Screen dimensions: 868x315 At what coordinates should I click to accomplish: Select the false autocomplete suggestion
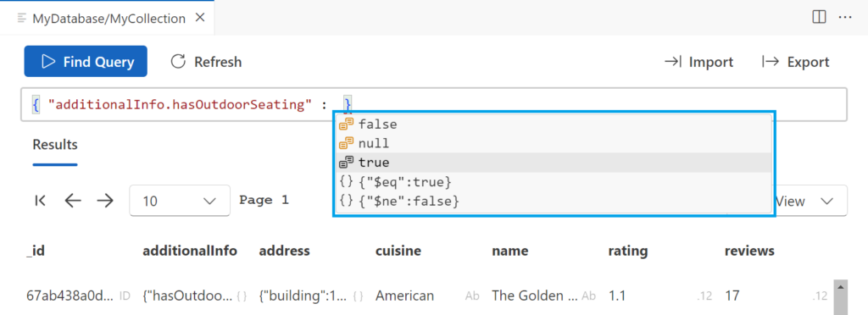(x=554, y=124)
